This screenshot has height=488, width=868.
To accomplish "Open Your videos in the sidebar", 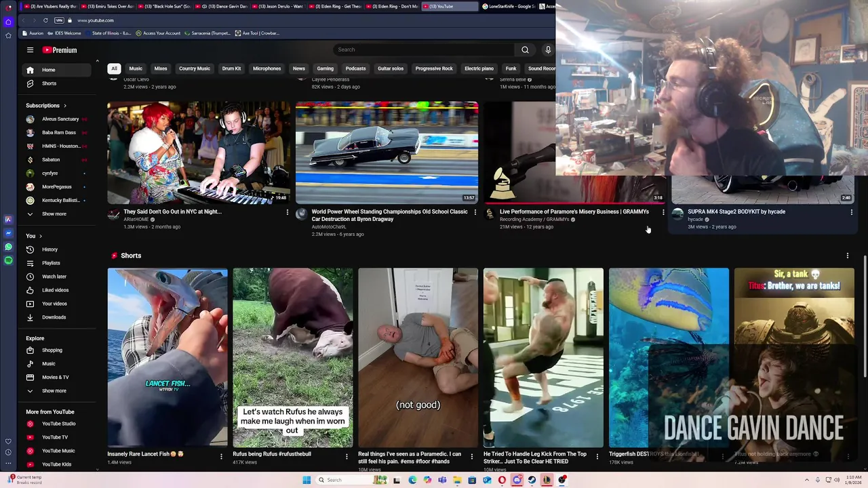I will coord(57,304).
